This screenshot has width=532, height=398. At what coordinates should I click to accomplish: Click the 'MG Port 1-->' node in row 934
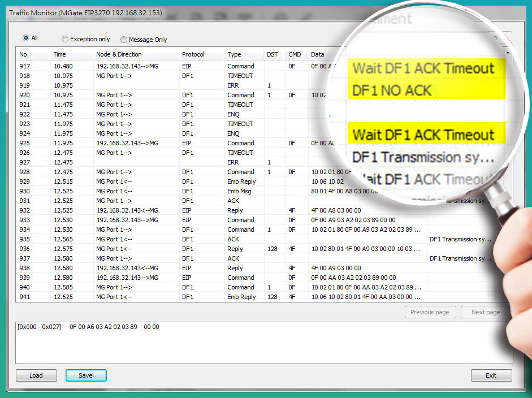tap(114, 230)
